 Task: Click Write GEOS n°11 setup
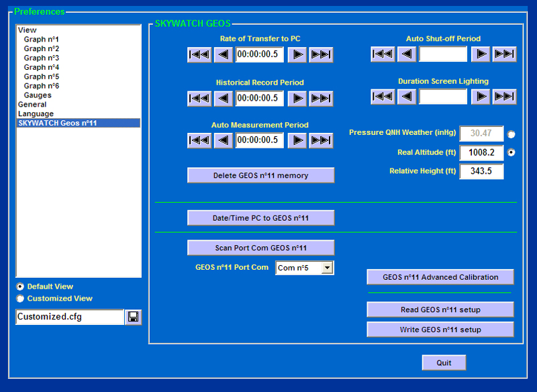click(x=440, y=330)
